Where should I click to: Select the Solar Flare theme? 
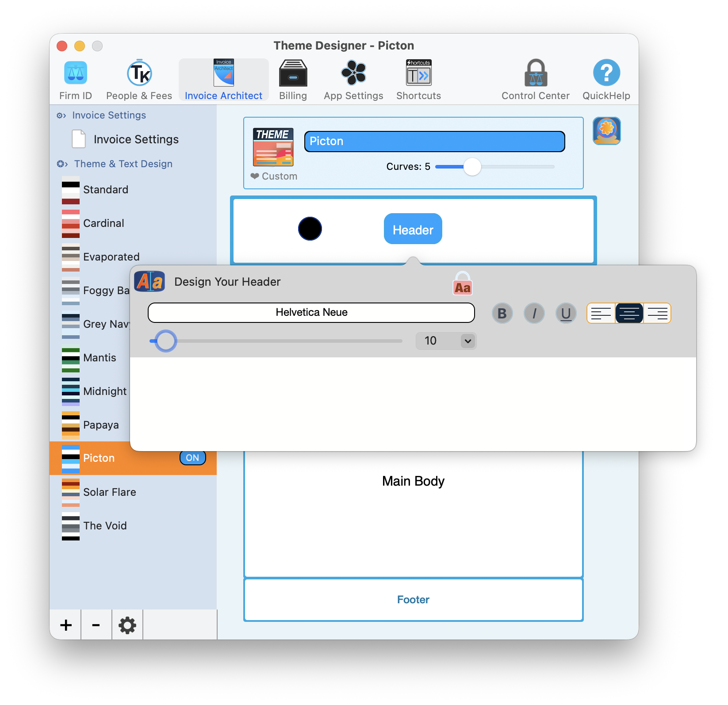click(109, 492)
